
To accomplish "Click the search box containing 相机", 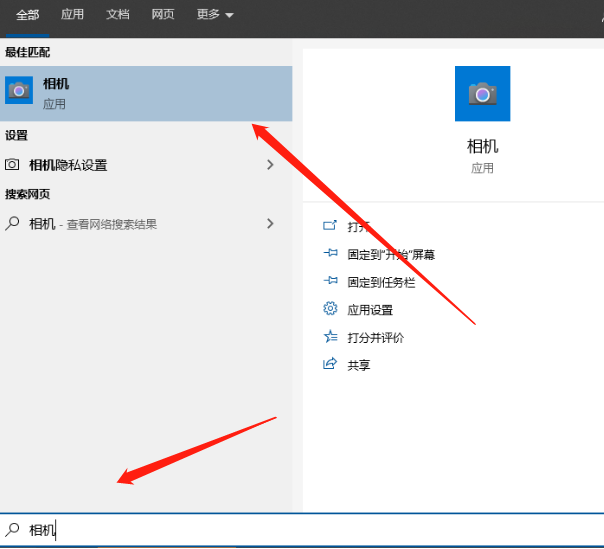I will tap(302, 530).
